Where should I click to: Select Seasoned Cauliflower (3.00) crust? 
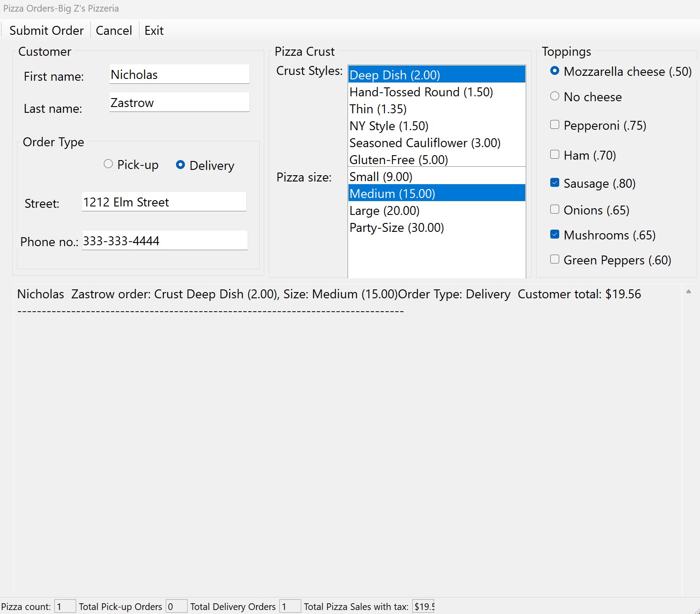click(x=437, y=143)
